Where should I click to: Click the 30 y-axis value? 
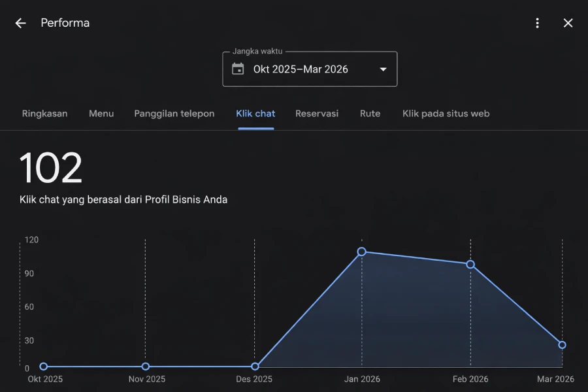(29, 340)
